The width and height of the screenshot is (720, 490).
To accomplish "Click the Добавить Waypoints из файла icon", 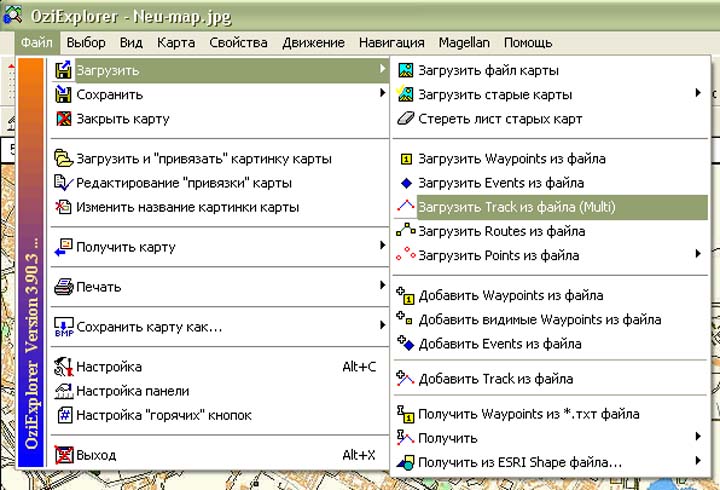I will tap(405, 295).
